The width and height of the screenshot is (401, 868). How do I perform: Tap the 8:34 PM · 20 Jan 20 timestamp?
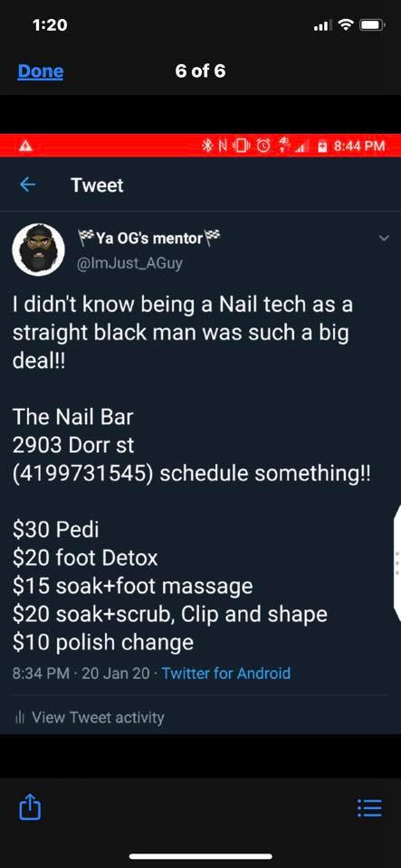[81, 673]
